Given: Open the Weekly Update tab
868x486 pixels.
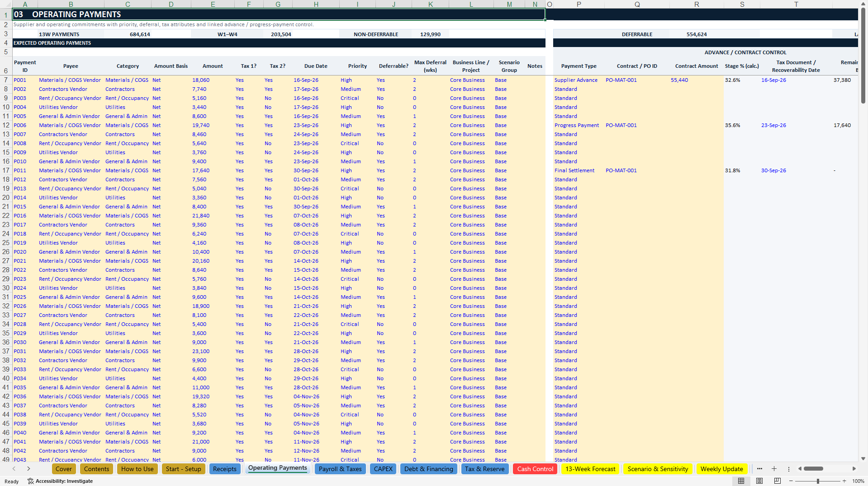Looking at the screenshot, I should [x=722, y=469].
